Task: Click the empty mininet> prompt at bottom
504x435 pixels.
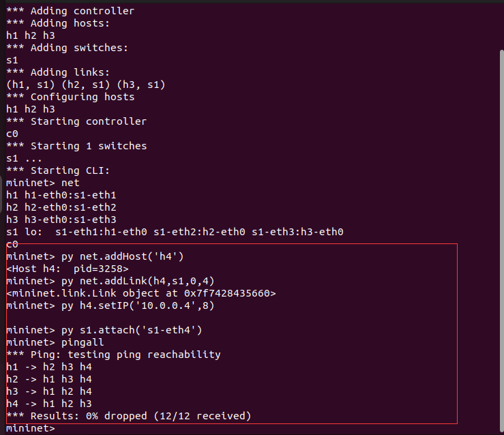Action: [x=30, y=428]
